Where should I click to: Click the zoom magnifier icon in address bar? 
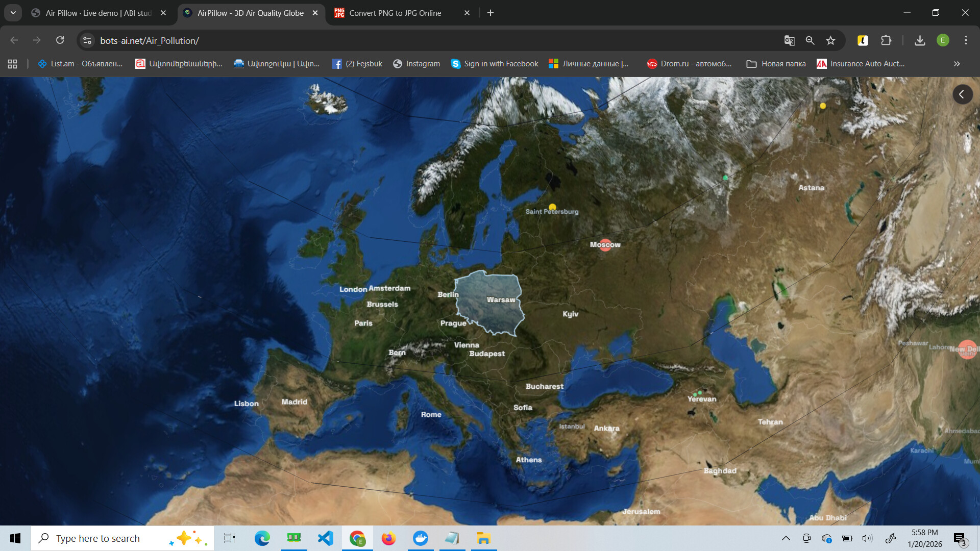[810, 41]
